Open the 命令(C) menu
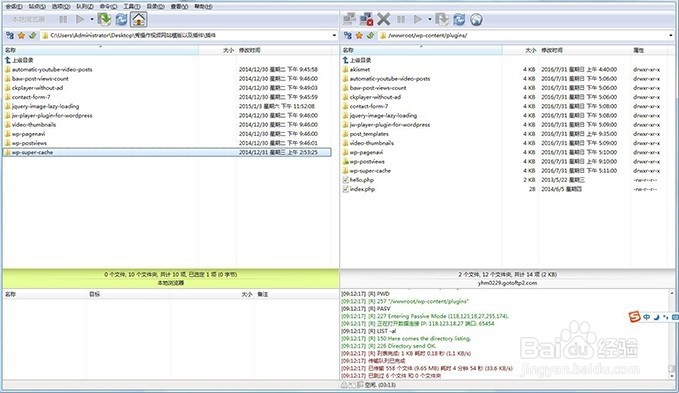 [108, 6]
